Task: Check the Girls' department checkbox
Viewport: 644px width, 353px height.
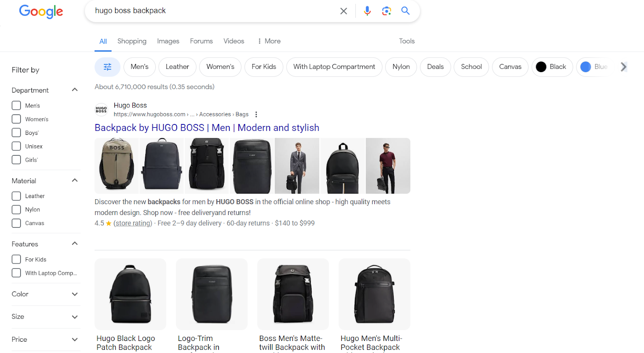Action: tap(16, 160)
